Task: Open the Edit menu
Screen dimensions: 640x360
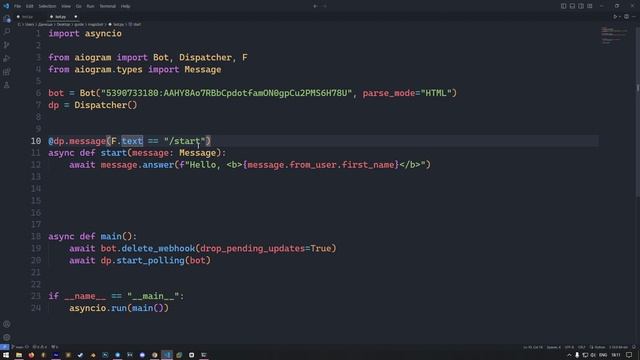Action: point(30,6)
